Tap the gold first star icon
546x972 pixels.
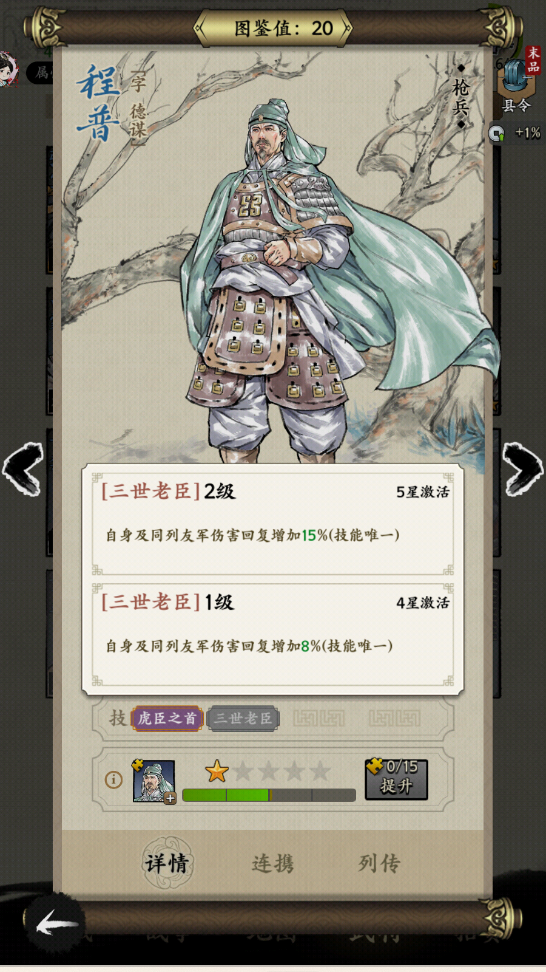click(x=217, y=771)
